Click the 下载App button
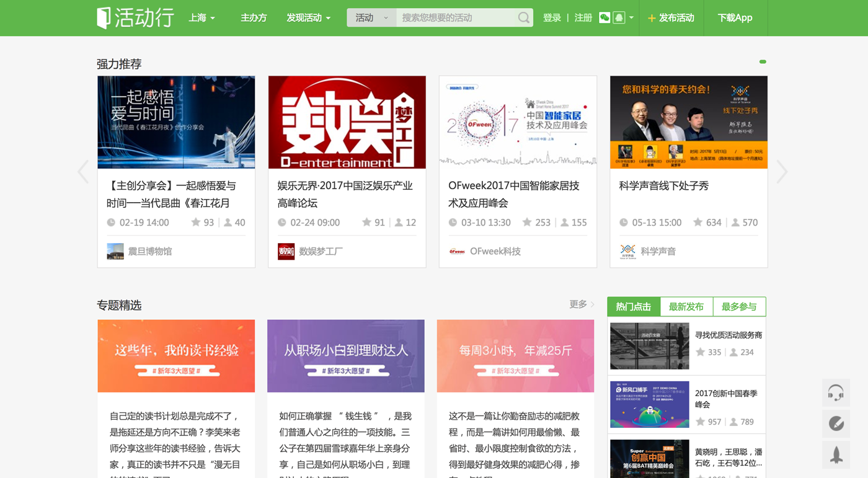The image size is (868, 478). pos(735,18)
